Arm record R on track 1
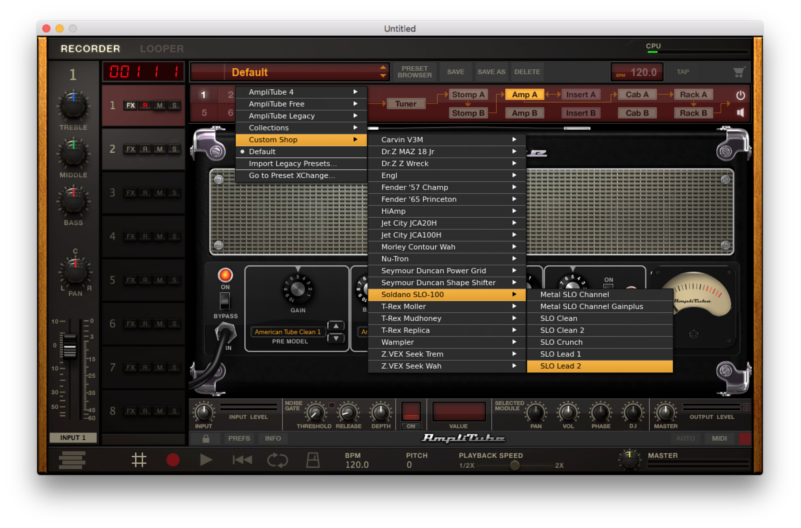The height and width of the screenshot is (528, 801). (146, 106)
